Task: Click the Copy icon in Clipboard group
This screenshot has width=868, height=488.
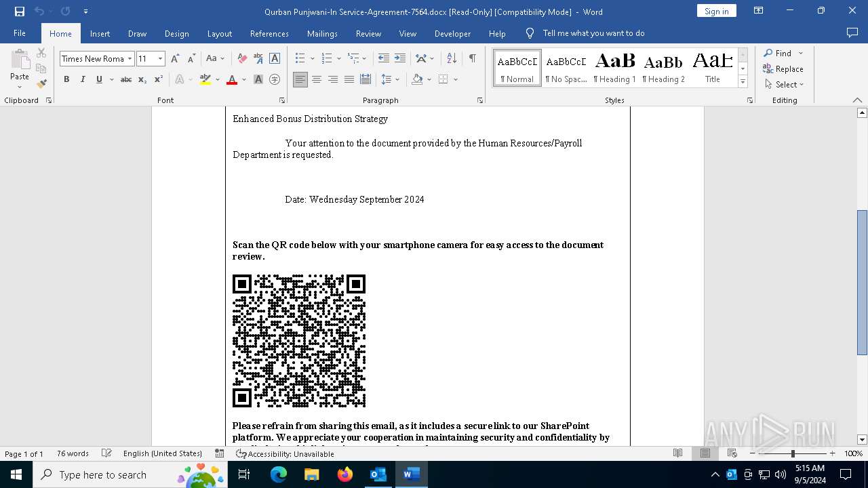Action: click(x=41, y=68)
